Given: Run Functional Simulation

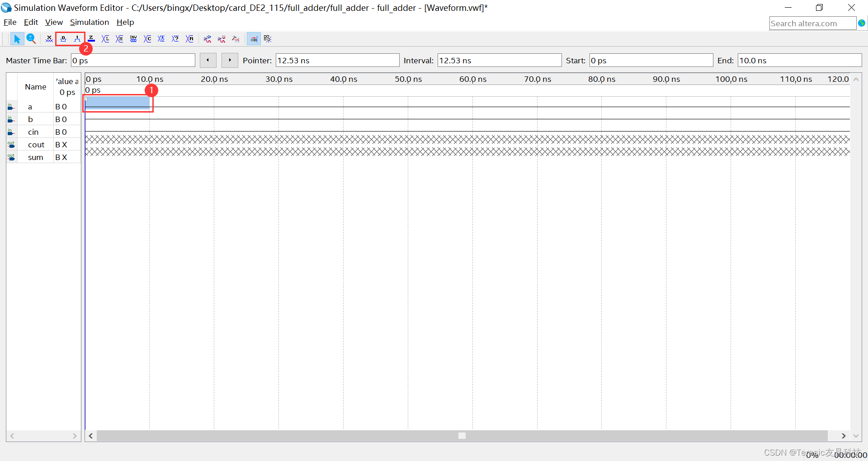Looking at the screenshot, I should [x=208, y=39].
